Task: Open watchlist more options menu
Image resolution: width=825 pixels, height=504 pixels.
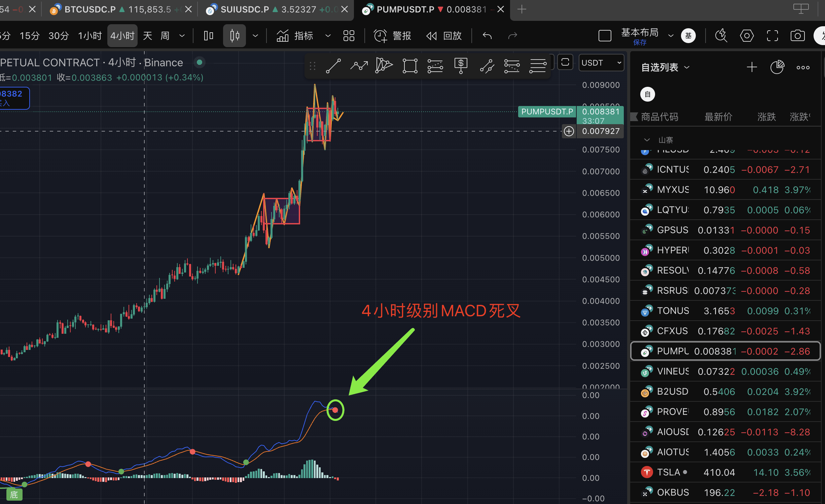Action: pyautogui.click(x=803, y=68)
